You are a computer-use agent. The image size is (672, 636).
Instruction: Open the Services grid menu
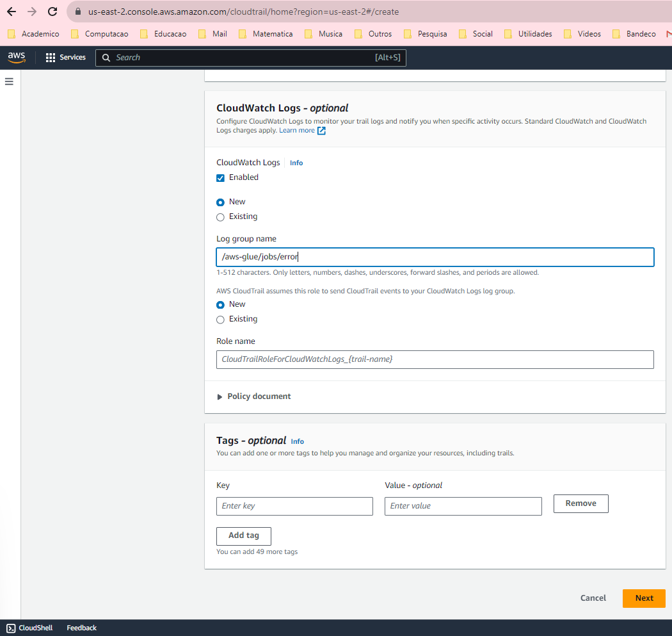tap(65, 58)
